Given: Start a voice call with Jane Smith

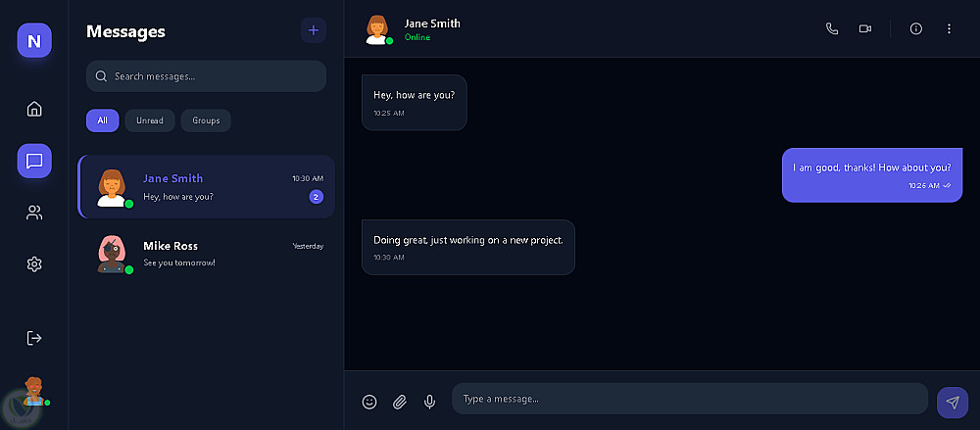Looking at the screenshot, I should point(832,28).
